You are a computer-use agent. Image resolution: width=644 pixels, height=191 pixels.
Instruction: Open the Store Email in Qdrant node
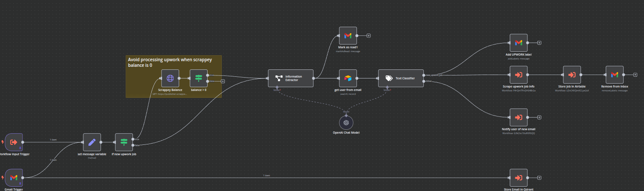click(518, 177)
